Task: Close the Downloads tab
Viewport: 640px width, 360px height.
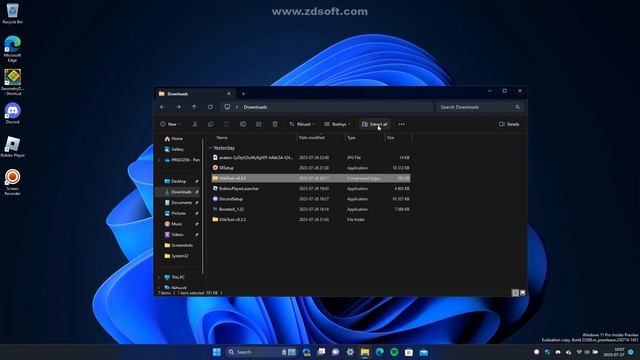Action: click(x=229, y=93)
